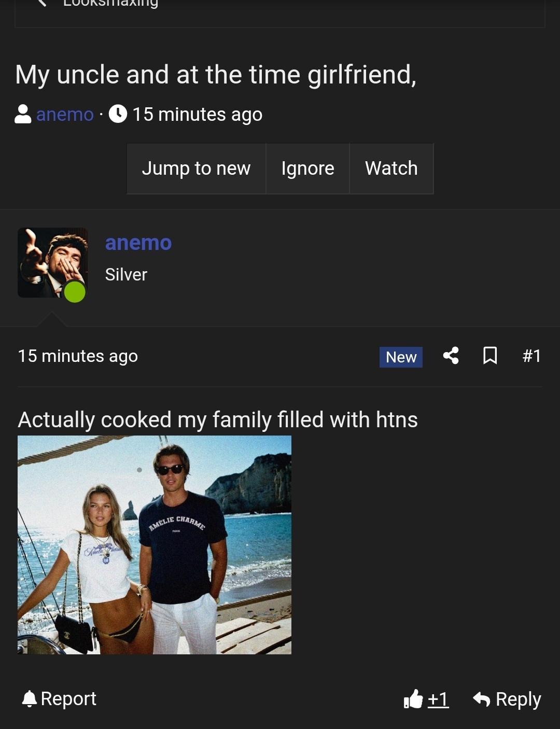
Task: Click the back arrow to return to Looksmaxing
Action: [x=41, y=2]
